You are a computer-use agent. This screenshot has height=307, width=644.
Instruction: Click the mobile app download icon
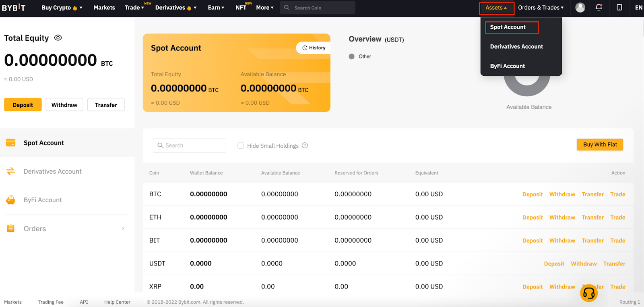pos(619,7)
